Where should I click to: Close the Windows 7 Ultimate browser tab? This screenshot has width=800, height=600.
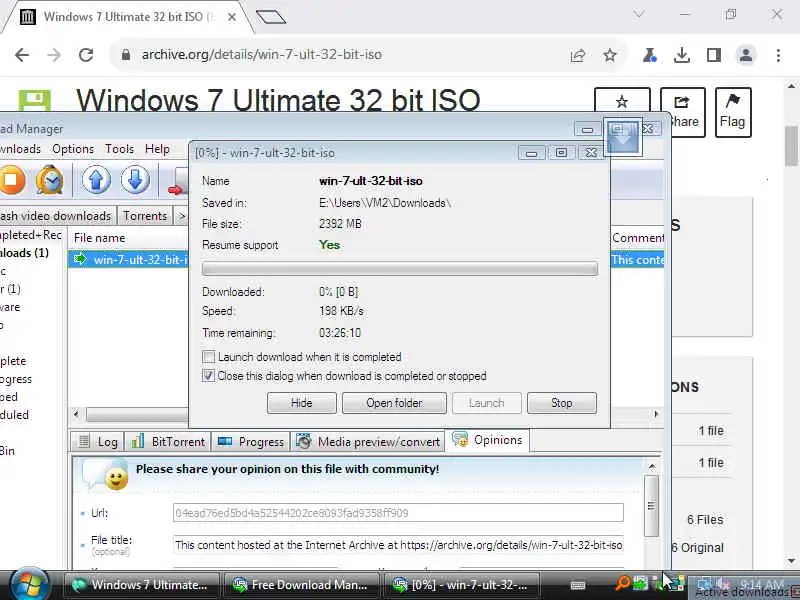pyautogui.click(x=232, y=17)
